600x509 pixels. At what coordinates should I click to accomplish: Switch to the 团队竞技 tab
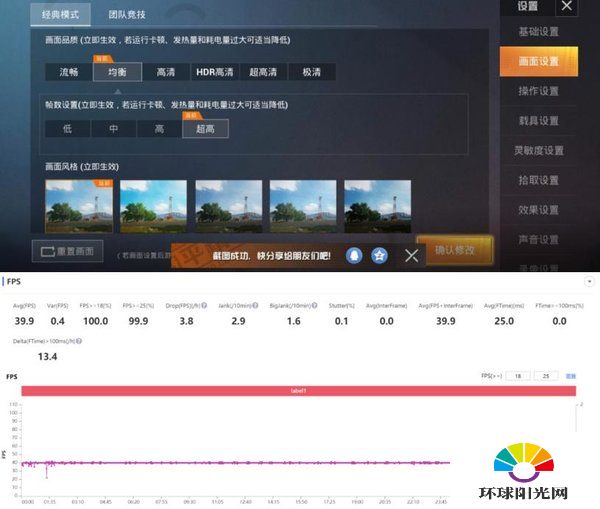tap(127, 15)
